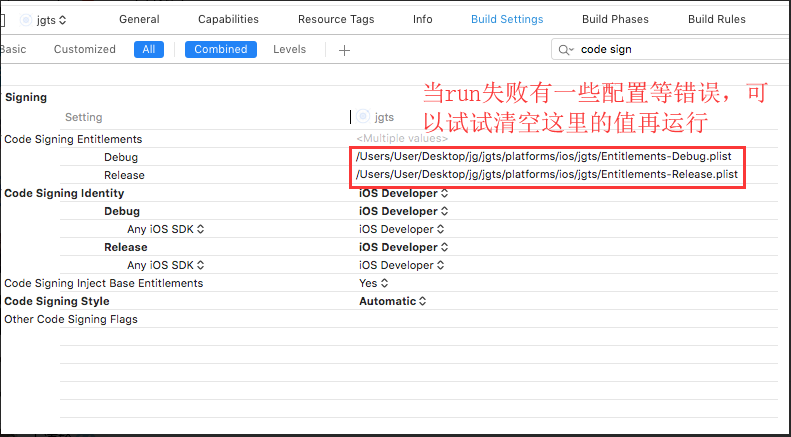Click the Entitlements-Release.plist path value
Viewport: 791px width, 437px height.
547,175
